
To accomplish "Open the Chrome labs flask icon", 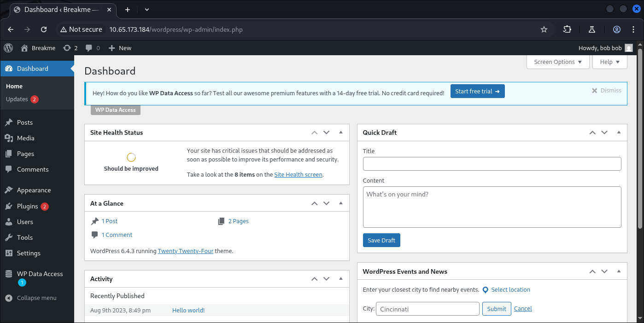I will coord(592,29).
